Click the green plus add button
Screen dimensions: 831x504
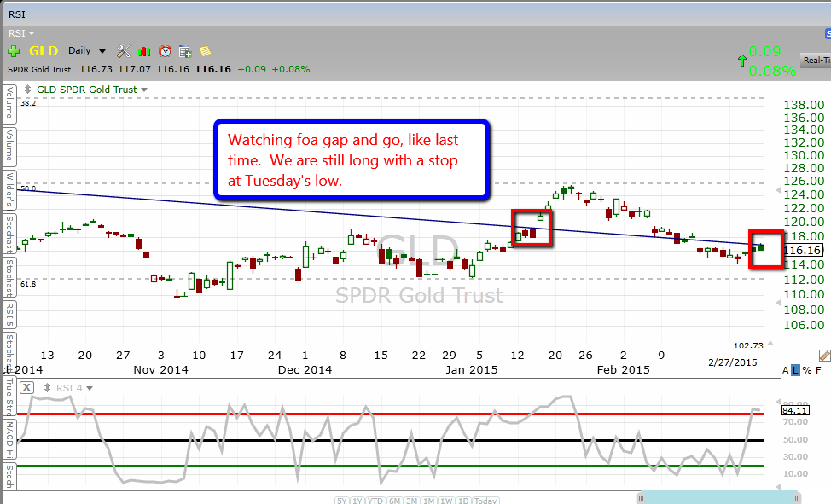[14, 51]
